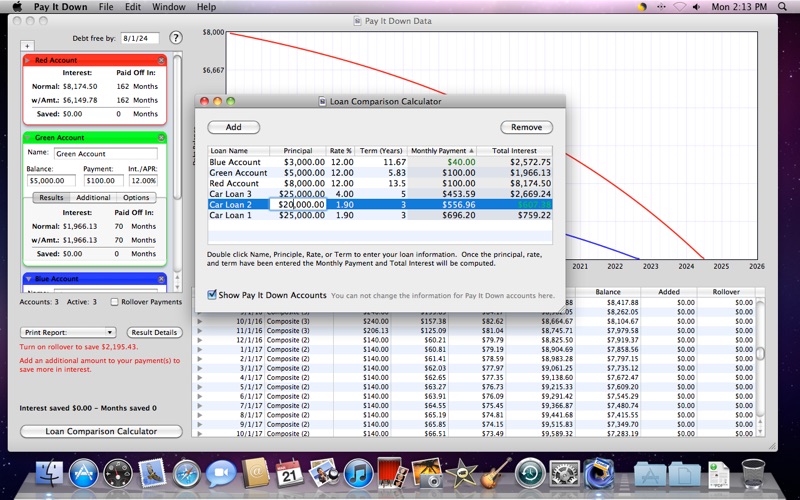Click the Balance field showing $5,000.00
The image size is (800, 500).
click(x=51, y=181)
